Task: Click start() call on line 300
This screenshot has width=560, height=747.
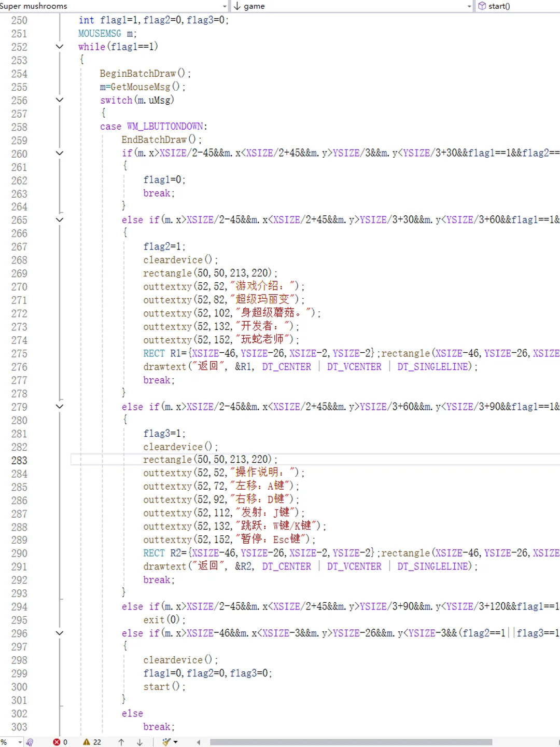Action: pos(164,687)
